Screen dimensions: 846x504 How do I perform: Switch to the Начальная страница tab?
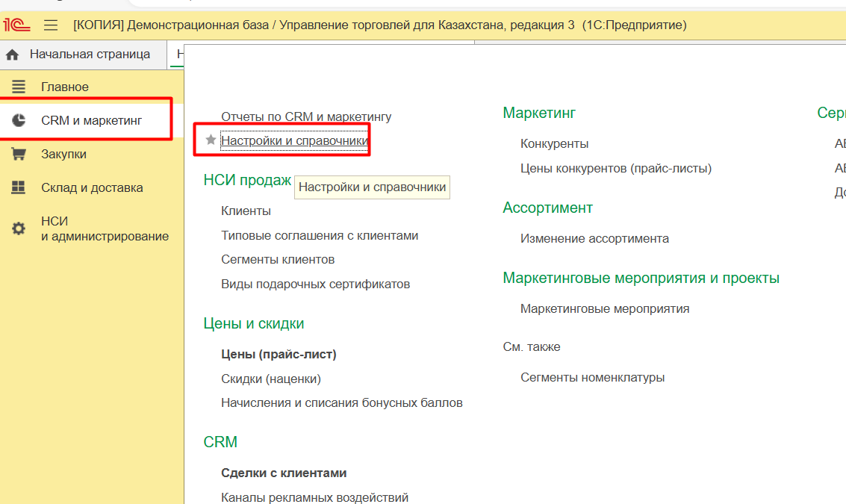(x=90, y=55)
